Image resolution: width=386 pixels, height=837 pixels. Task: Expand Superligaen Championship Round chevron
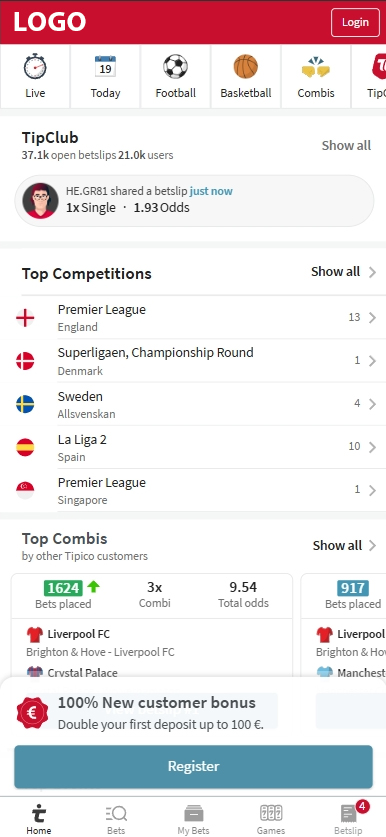coord(373,361)
